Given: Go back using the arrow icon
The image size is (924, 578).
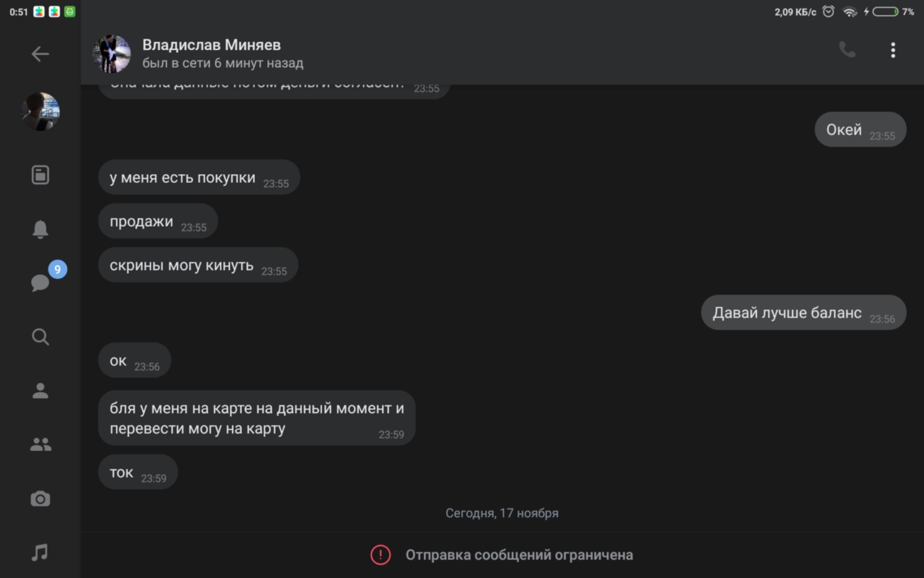Looking at the screenshot, I should pos(40,54).
